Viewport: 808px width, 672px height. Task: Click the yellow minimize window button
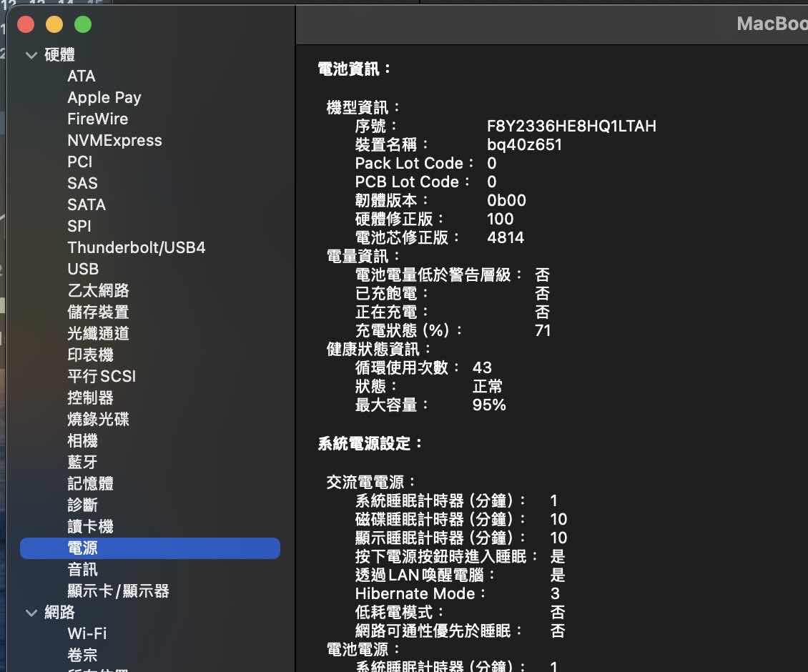click(x=54, y=25)
